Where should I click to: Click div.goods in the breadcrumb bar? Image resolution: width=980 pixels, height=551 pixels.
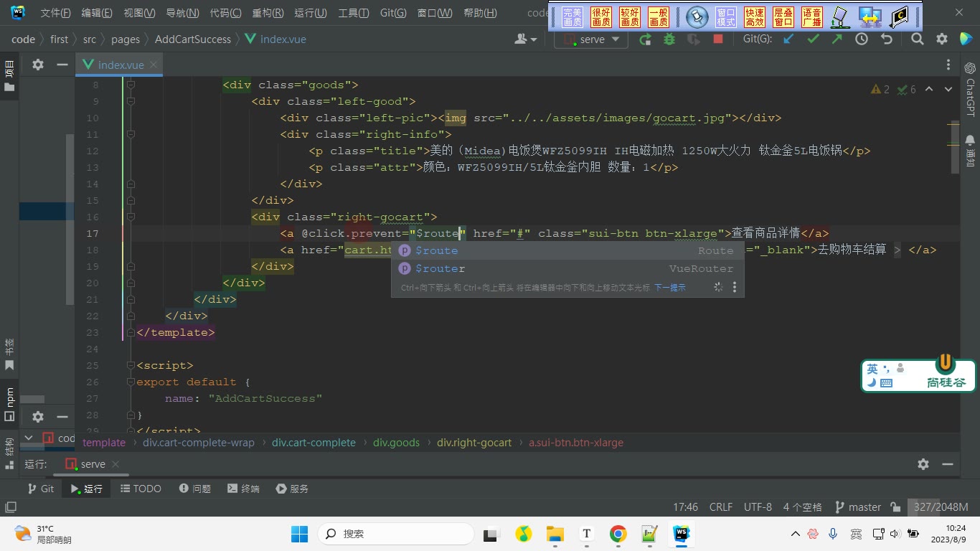tap(396, 443)
